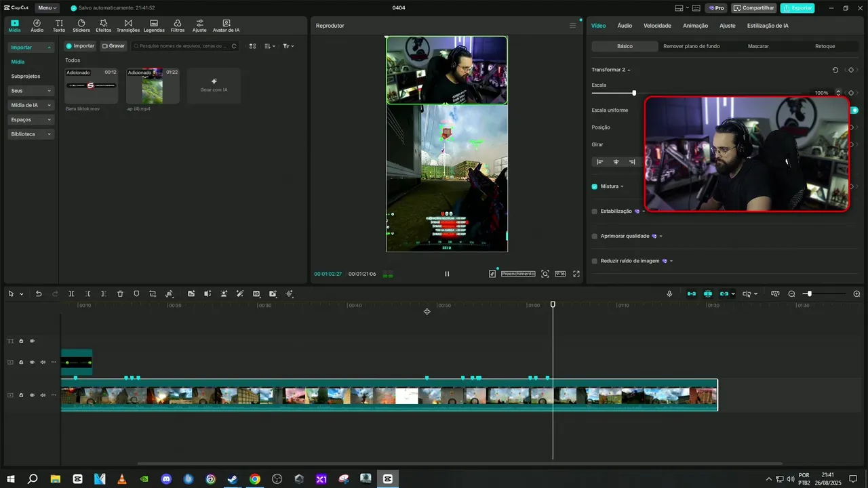Click the Preenchimento button

pyautogui.click(x=518, y=274)
